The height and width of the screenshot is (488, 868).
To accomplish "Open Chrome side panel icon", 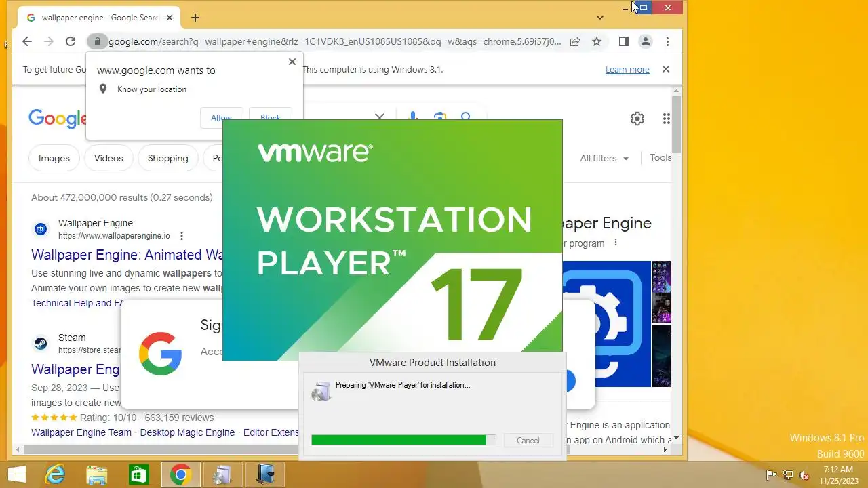I will (624, 41).
